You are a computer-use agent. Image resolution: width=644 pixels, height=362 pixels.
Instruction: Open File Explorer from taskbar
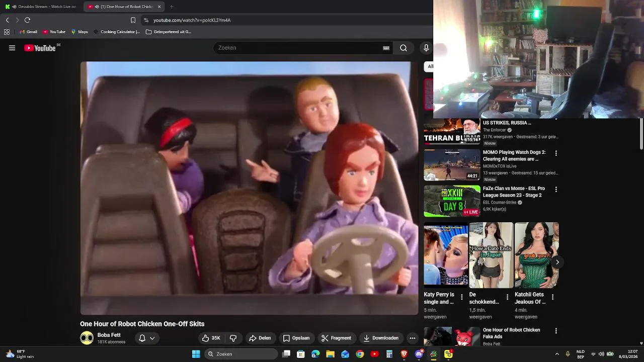(x=330, y=354)
